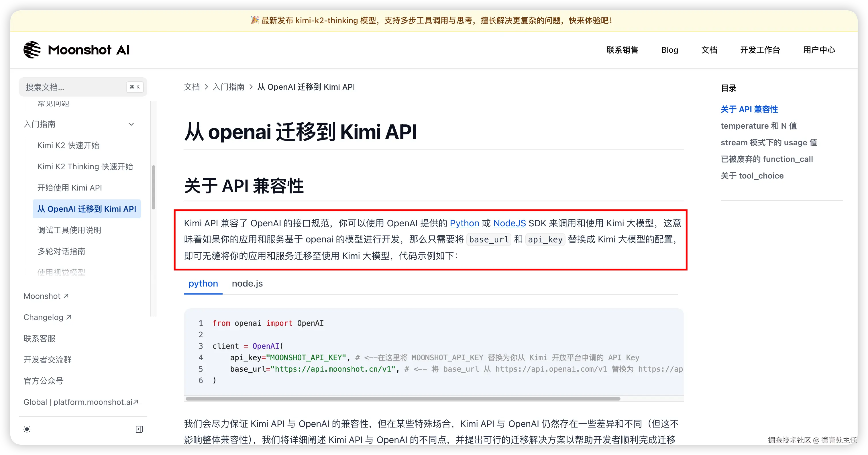The image size is (868, 455).
Task: Jump to 已被废弃的 function_call section
Action: (767, 159)
